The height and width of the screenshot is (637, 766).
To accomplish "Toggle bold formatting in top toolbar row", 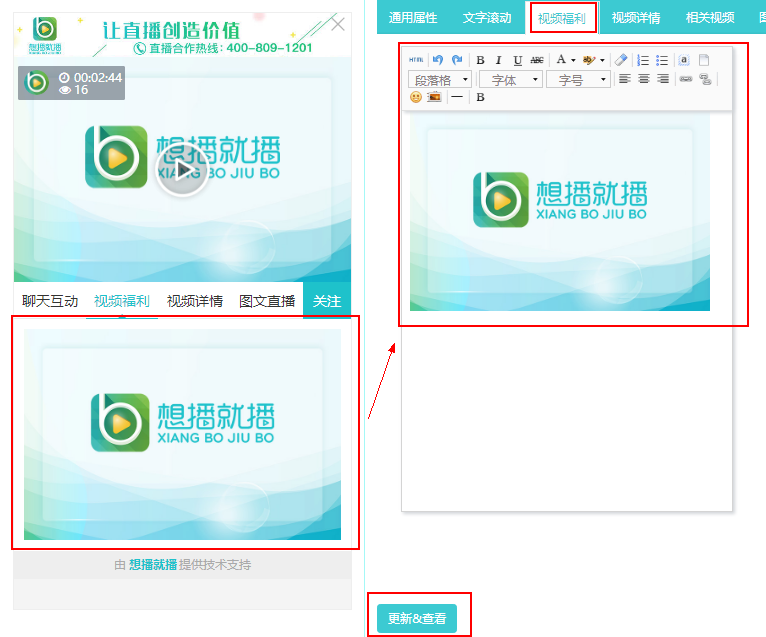I will [x=480, y=60].
